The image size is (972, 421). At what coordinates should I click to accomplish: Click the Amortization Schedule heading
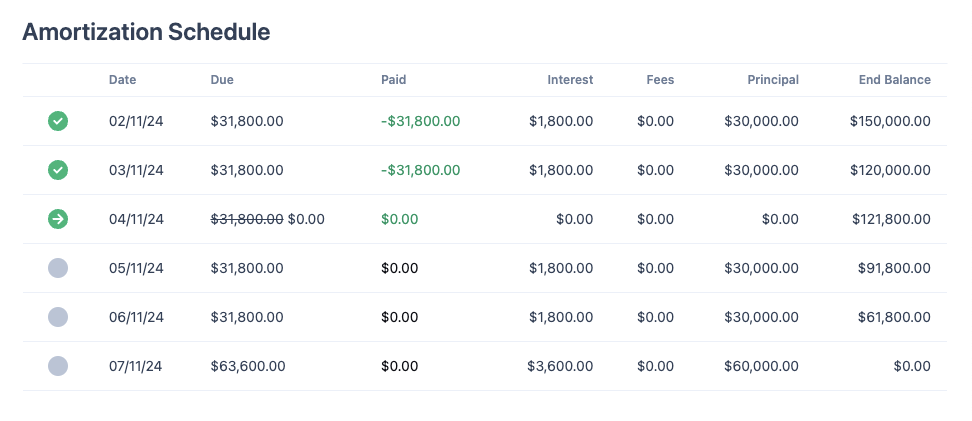(x=146, y=32)
